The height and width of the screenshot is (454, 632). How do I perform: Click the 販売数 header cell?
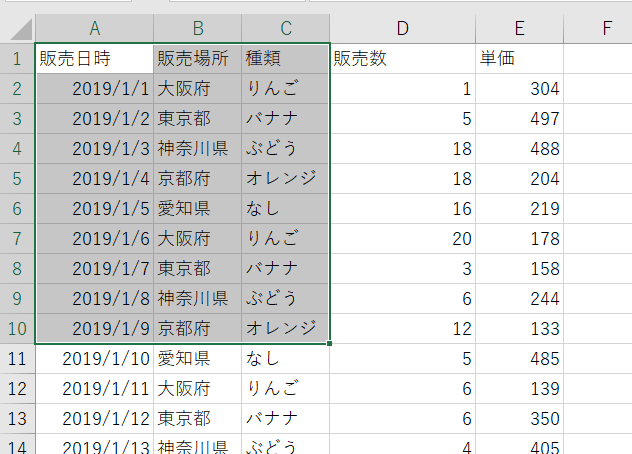click(403, 58)
